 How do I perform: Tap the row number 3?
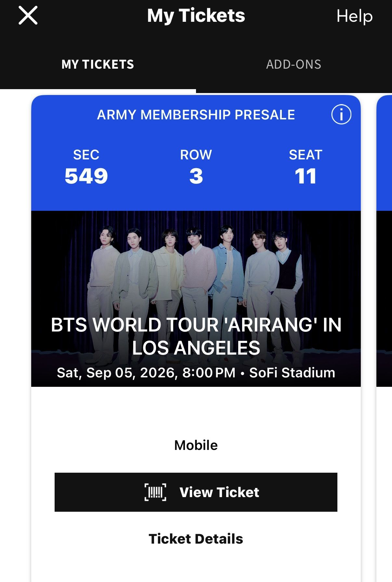click(x=196, y=176)
